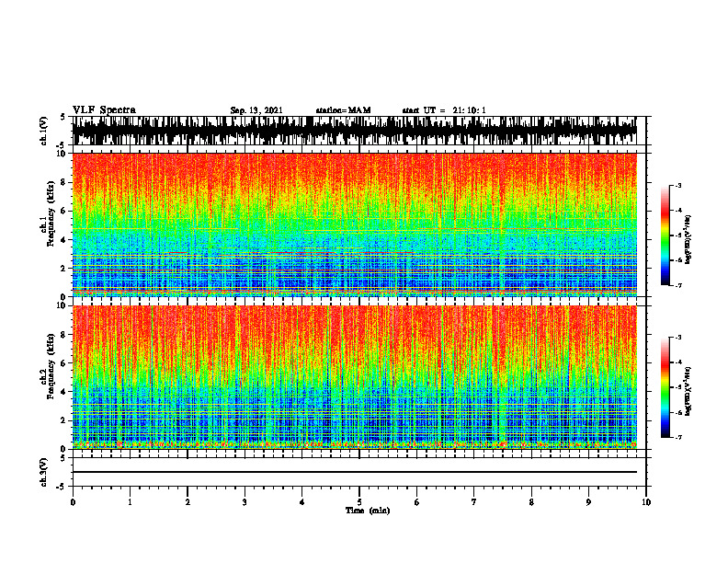Click the '-3' label on ch.1 color bar
Image resolution: width=728 pixels, height=563 pixels.
[x=678, y=185]
